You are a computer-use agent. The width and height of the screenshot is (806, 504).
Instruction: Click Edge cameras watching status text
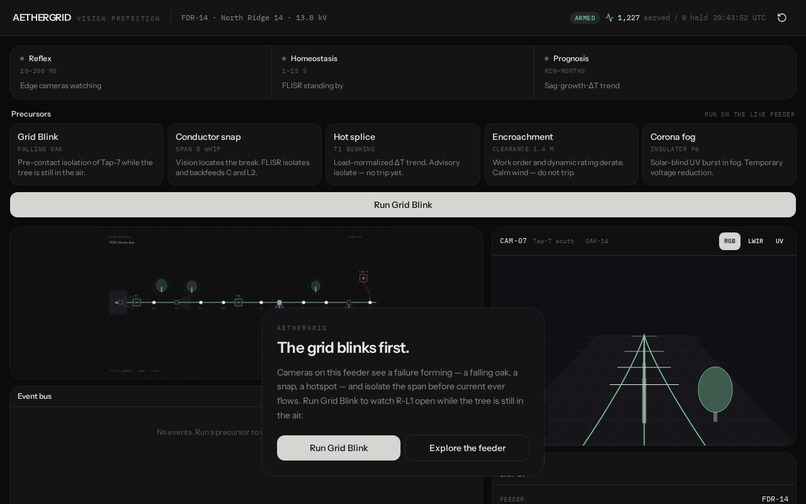[61, 85]
